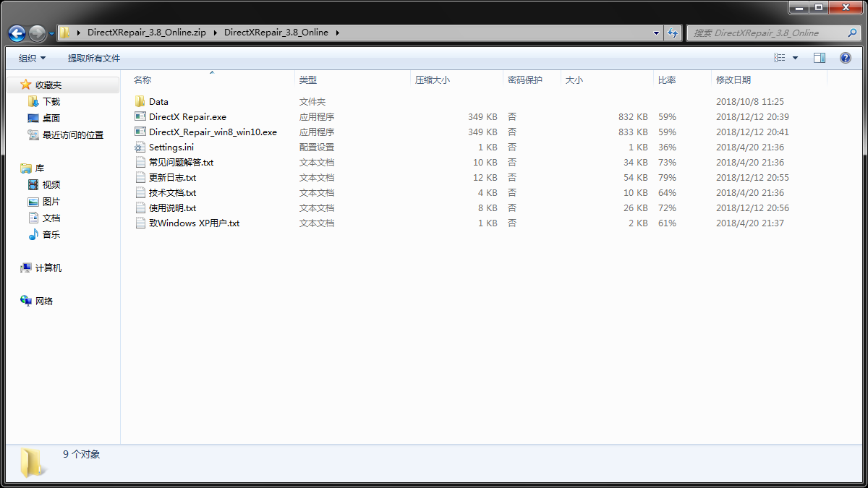Click the change view icon

coord(780,58)
